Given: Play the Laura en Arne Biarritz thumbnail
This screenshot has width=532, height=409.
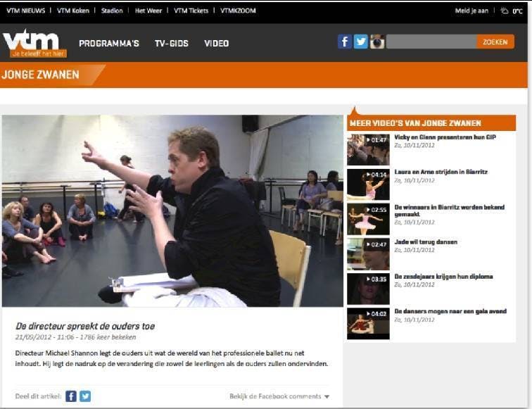Looking at the screenshot, I should coord(368,184).
